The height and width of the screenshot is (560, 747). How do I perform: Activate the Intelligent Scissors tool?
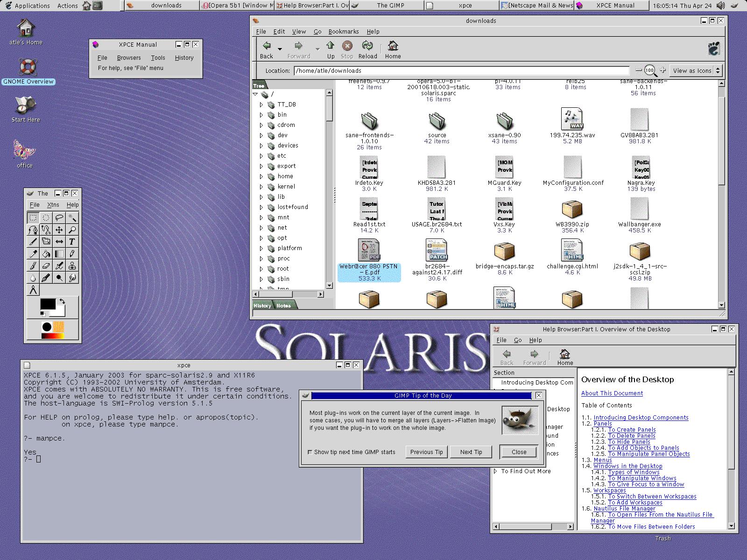46,230
